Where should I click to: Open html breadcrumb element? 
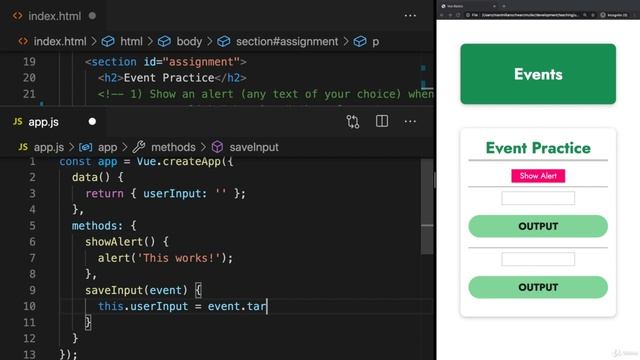pyautogui.click(x=131, y=42)
